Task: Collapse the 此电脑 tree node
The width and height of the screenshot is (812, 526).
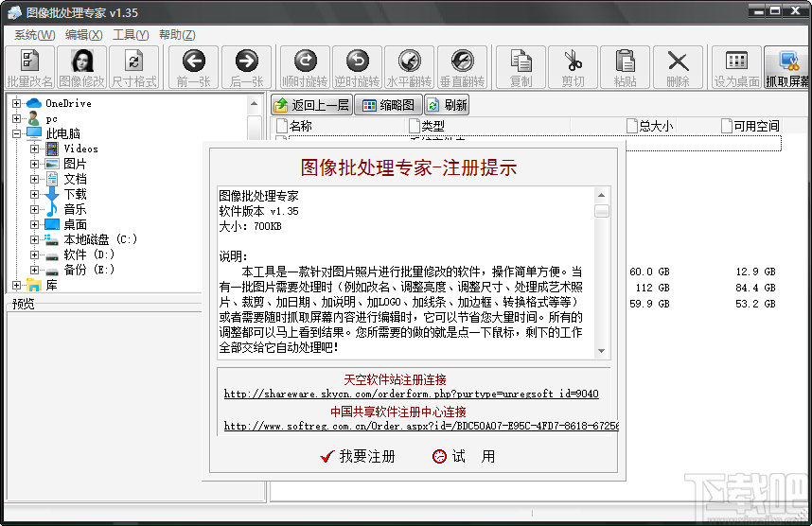Action: click(17, 133)
